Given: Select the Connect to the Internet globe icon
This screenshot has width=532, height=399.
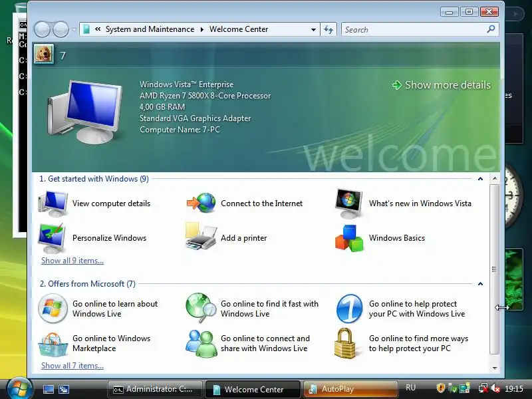Looking at the screenshot, I should (x=201, y=203).
